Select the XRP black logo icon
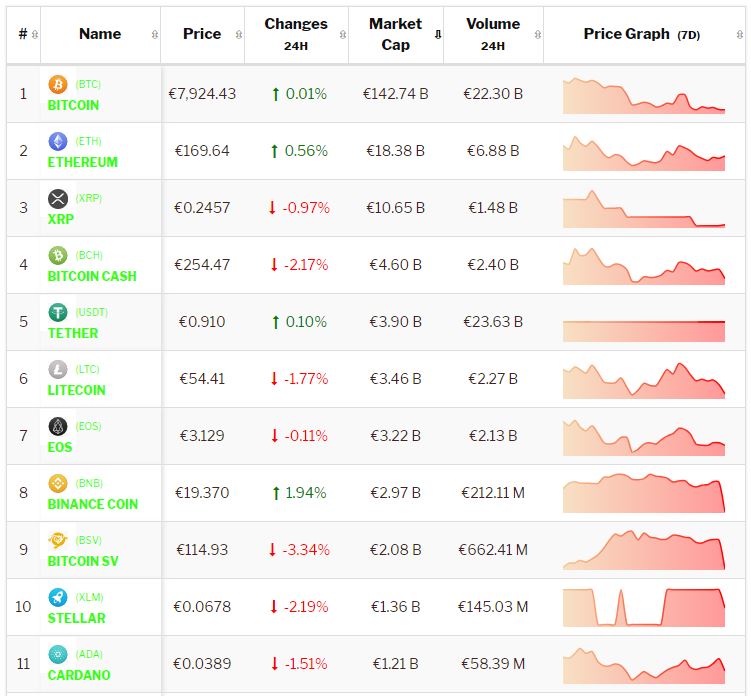Image resolution: width=751 pixels, height=696 pixels. (x=58, y=199)
